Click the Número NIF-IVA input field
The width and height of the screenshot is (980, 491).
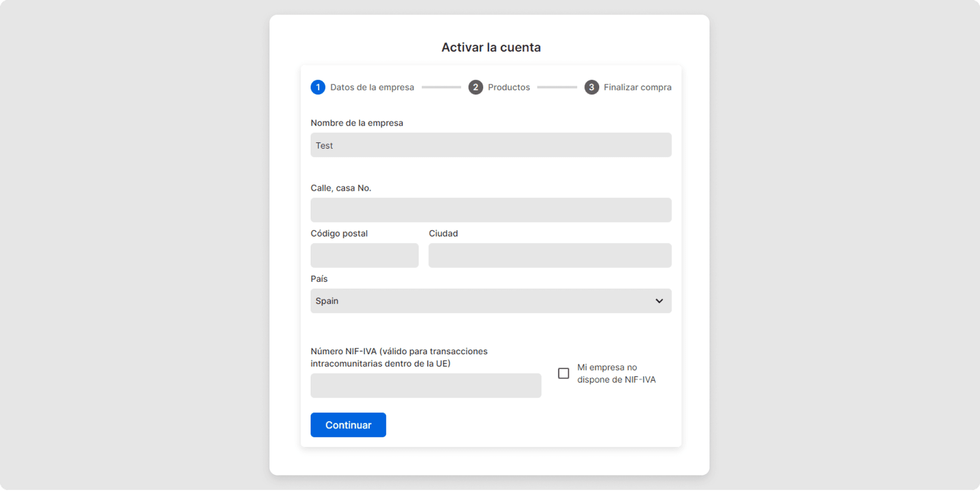pos(426,386)
